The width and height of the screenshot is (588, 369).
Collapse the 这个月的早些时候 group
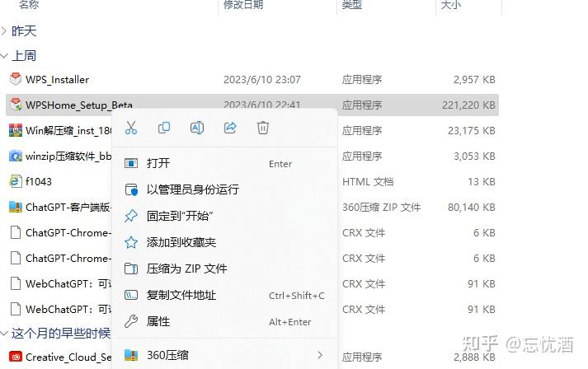(4, 333)
